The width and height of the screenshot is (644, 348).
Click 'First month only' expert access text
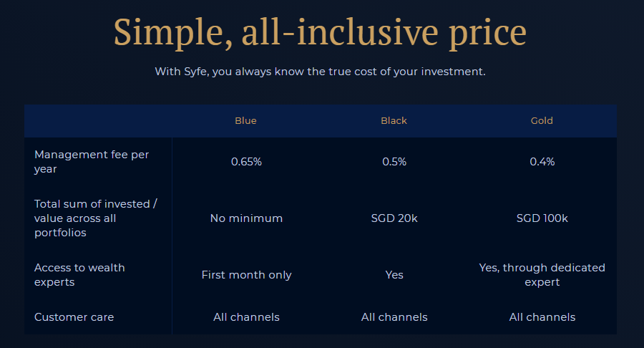246,275
